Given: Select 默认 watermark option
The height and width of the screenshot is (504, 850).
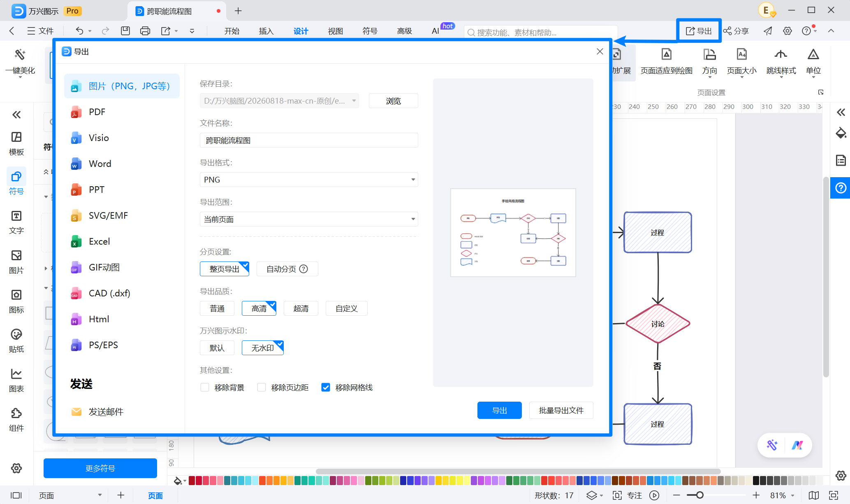Looking at the screenshot, I should 217,348.
